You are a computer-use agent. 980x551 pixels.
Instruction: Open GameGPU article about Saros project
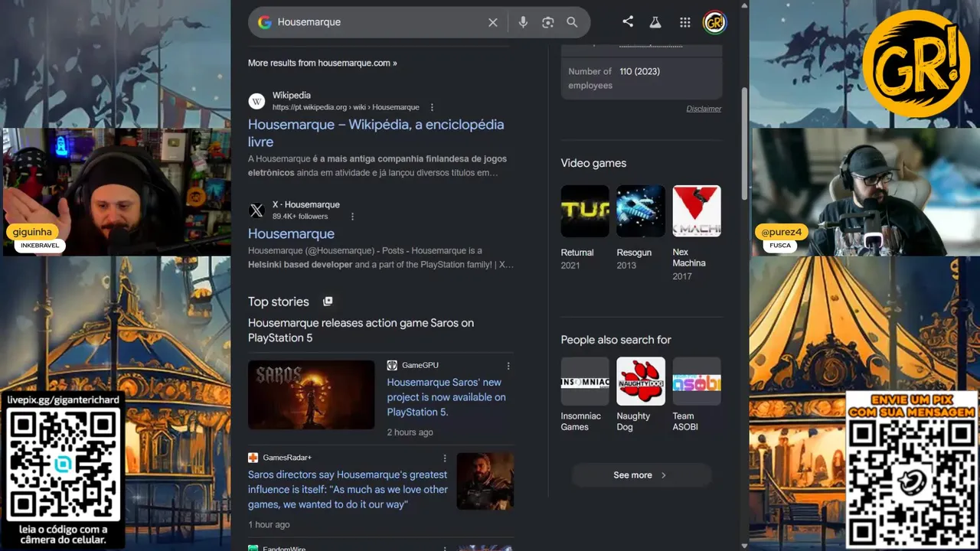tap(446, 397)
